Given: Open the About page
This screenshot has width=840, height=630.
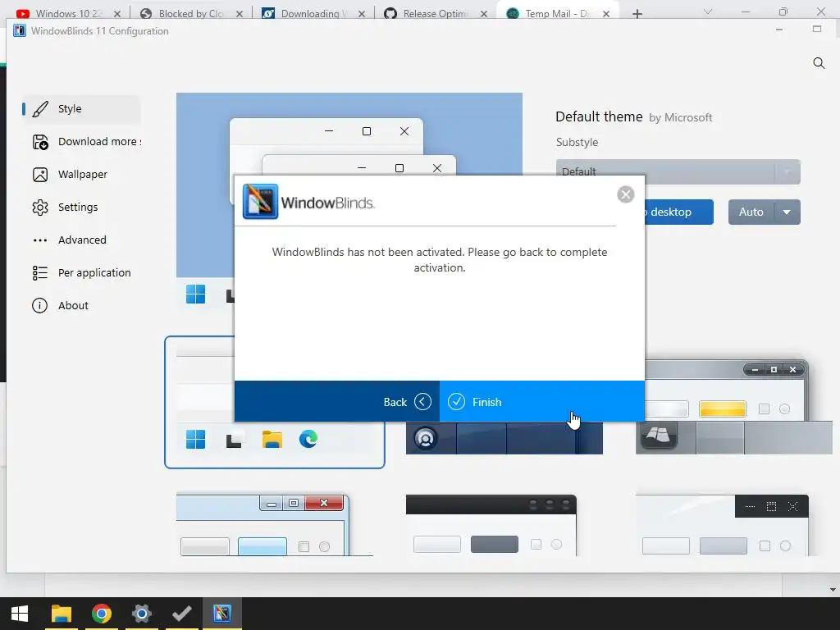Looking at the screenshot, I should coord(81,305).
